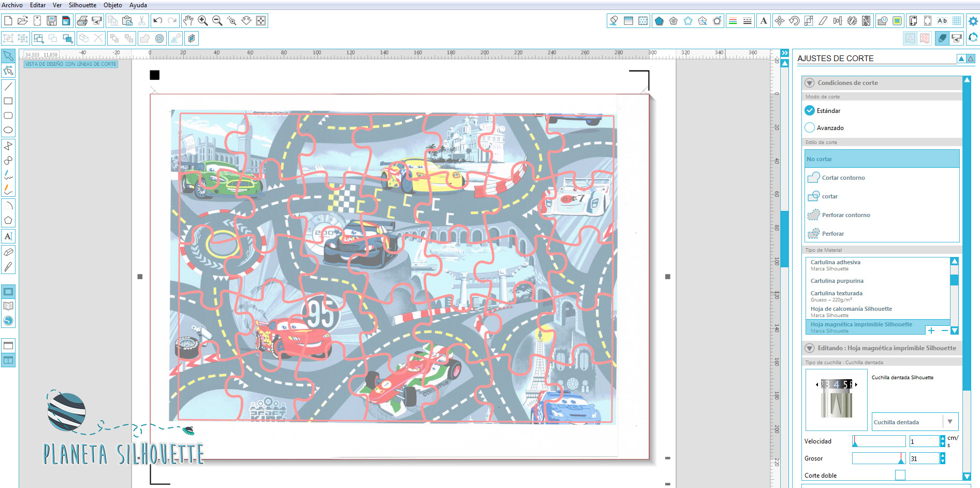Image resolution: width=980 pixels, height=488 pixels.
Task: Zoom in with the magnifier plus icon
Action: tap(203, 21)
